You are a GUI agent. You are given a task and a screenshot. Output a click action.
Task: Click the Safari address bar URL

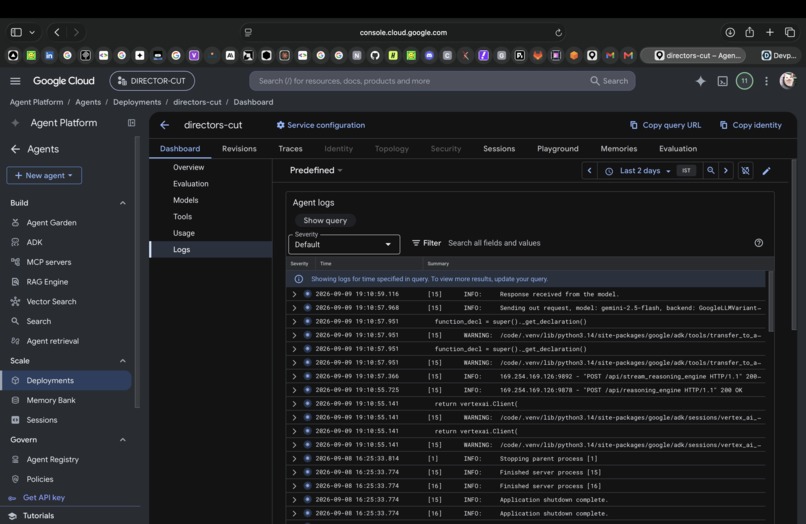[403, 32]
